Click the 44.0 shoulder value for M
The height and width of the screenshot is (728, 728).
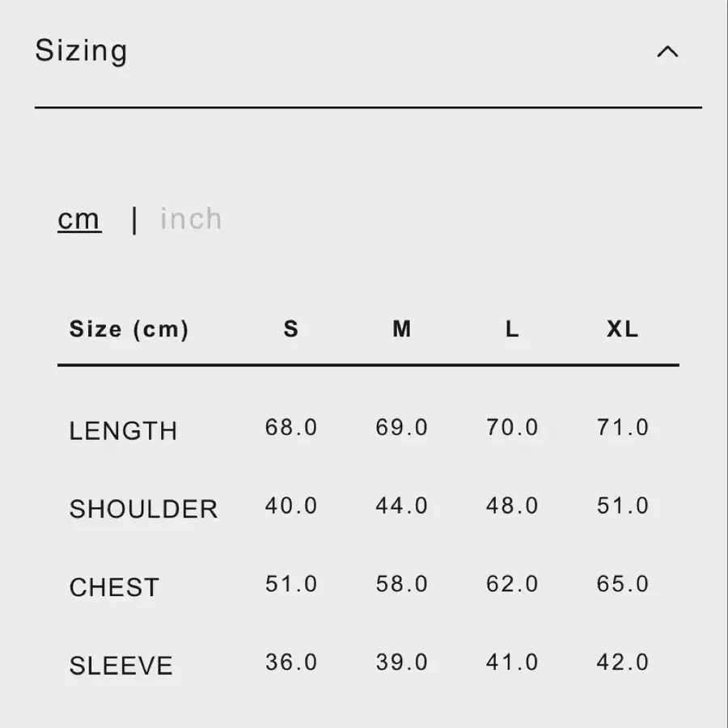click(401, 506)
